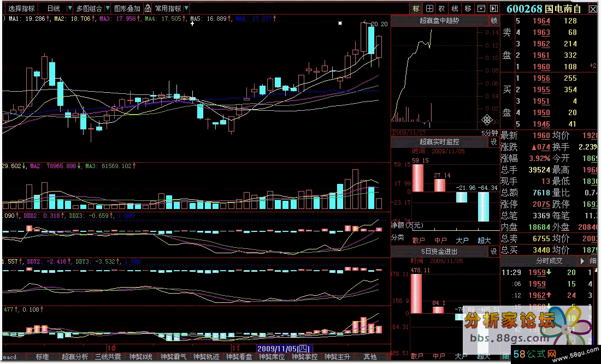Click the 涨幅 value 3.92%

[x=540, y=158]
